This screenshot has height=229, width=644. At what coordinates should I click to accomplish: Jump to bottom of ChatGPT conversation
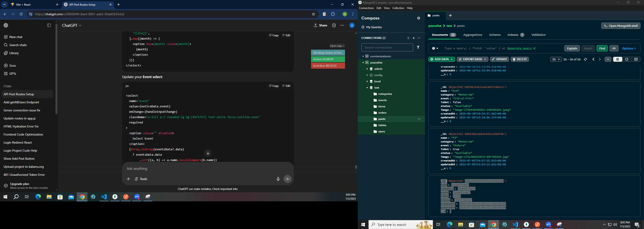[208, 153]
